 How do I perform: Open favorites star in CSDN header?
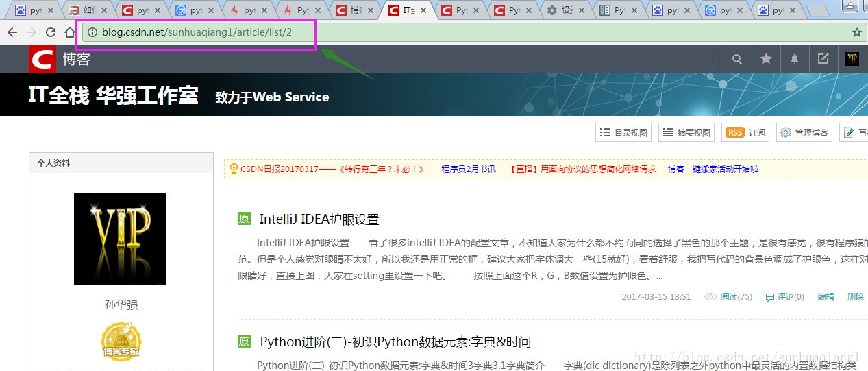(766, 59)
